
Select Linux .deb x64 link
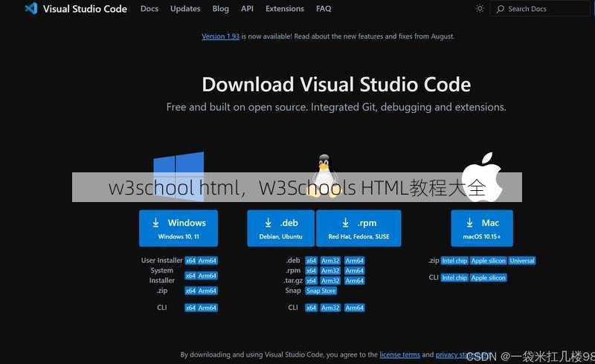pyautogui.click(x=311, y=261)
